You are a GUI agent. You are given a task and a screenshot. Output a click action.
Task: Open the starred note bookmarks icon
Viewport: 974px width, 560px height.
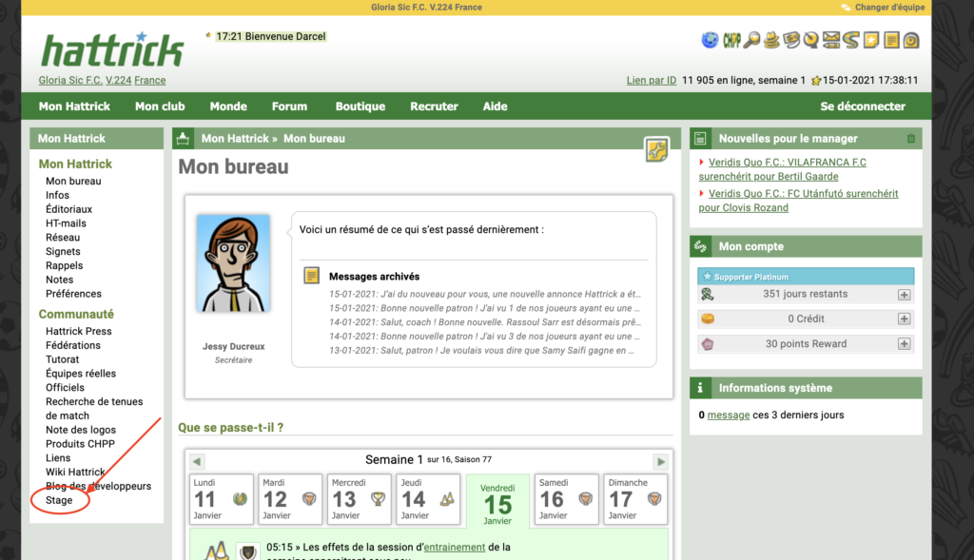point(871,40)
